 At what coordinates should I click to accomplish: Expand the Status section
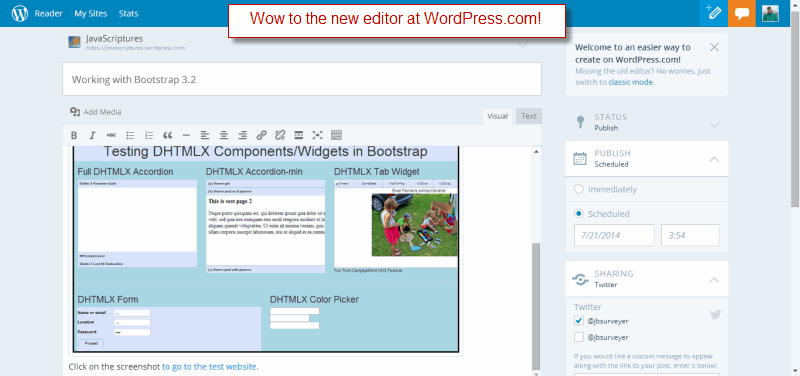(x=714, y=124)
